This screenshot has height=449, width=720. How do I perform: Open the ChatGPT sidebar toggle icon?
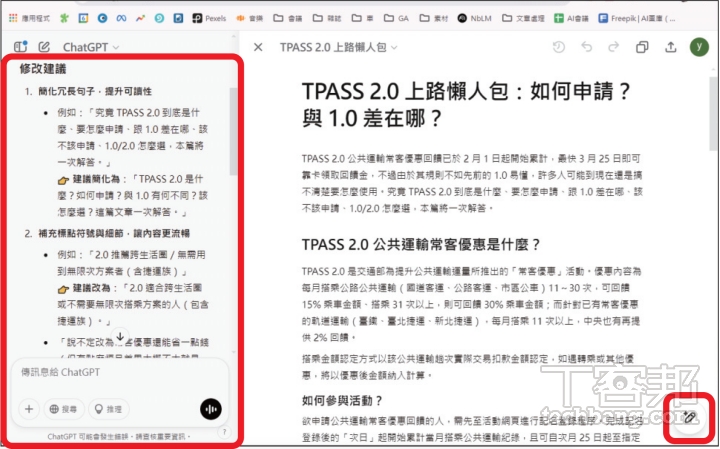(x=20, y=46)
